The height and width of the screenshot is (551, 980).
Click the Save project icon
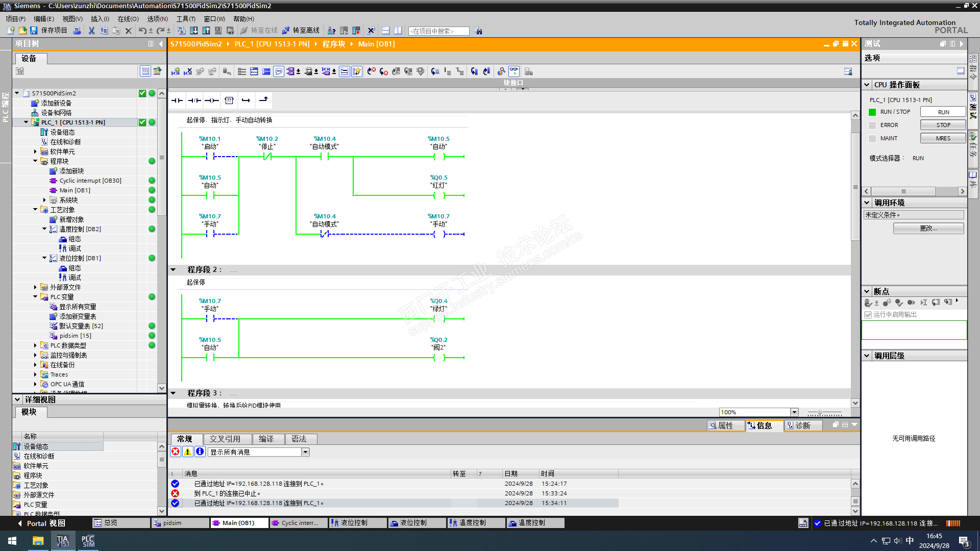click(x=34, y=31)
